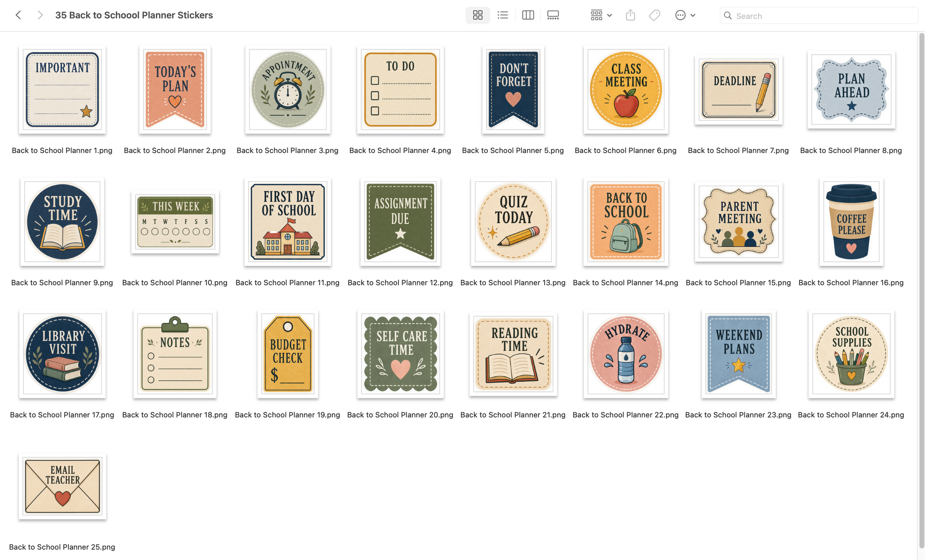Go forward with the forward arrow
925x560 pixels.
click(x=40, y=15)
